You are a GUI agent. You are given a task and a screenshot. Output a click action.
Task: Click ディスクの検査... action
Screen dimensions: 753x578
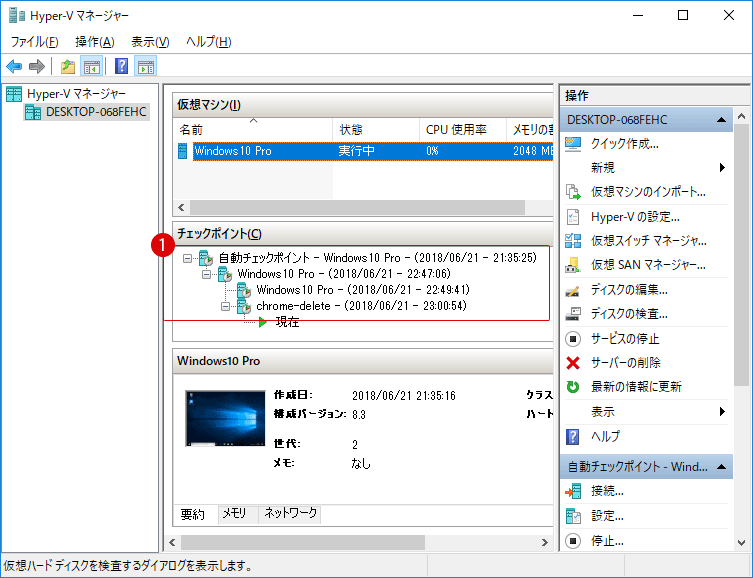tap(629, 314)
